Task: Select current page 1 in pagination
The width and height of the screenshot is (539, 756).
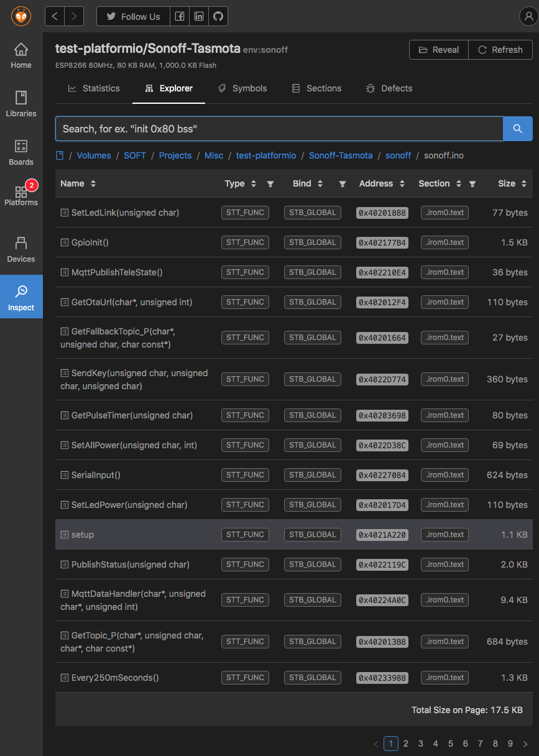Action: tap(391, 744)
